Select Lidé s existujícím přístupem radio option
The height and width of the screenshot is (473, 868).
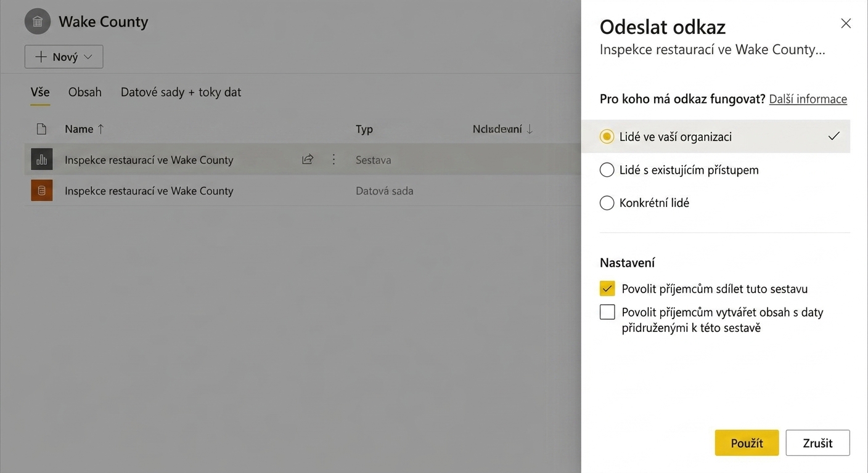(607, 170)
